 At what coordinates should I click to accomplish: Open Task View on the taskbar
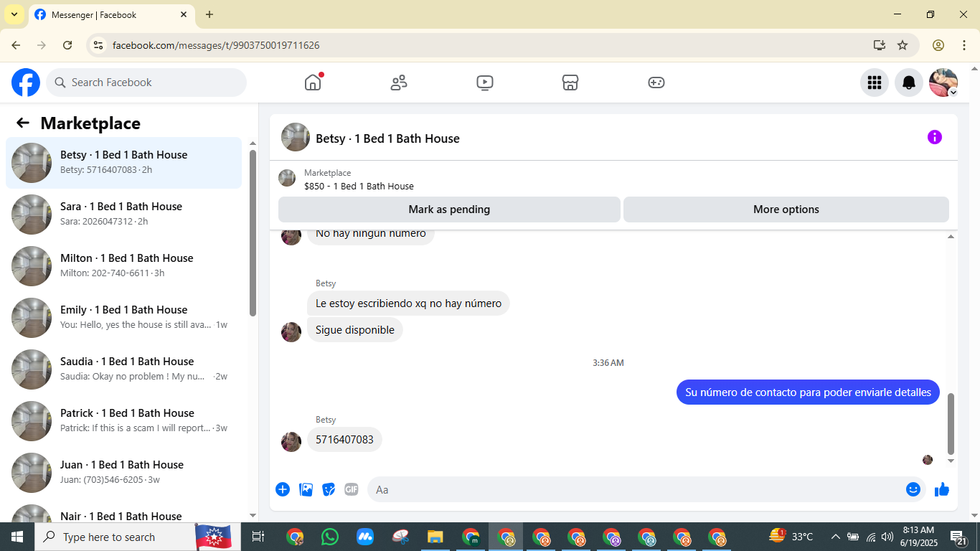point(258,537)
